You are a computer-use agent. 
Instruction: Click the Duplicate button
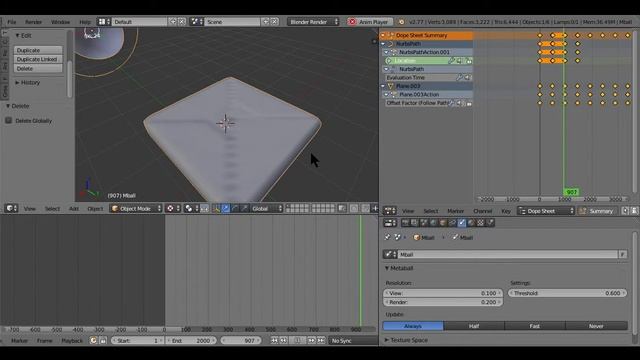coord(38,50)
